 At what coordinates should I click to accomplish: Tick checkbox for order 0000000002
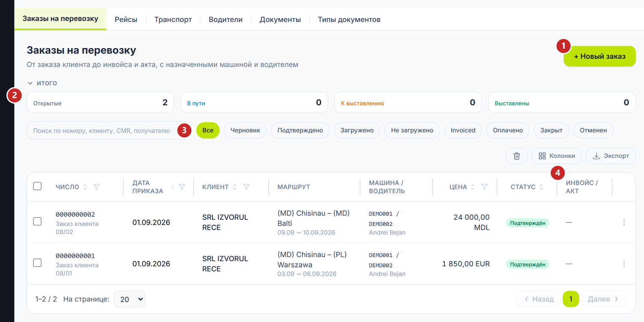click(37, 221)
